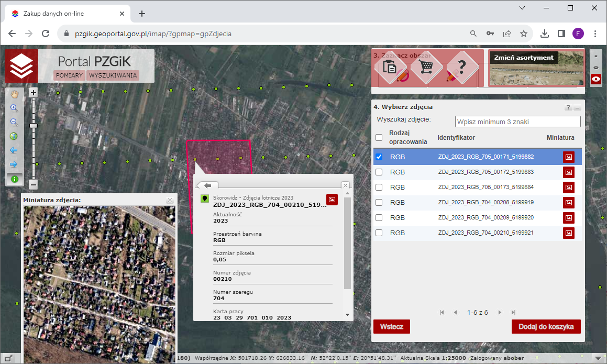Check the box for ZDJ_2023_RGB_704_00208_5199919
This screenshot has height=364, width=607.
[x=379, y=202]
